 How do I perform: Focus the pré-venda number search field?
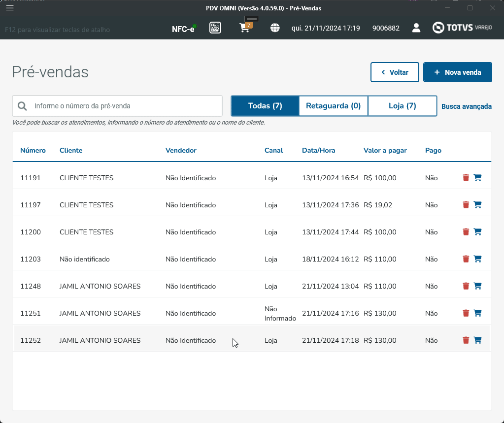117,106
